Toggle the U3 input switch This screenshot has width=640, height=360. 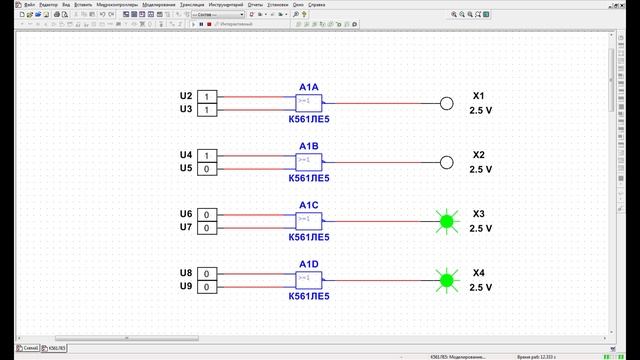click(207, 110)
